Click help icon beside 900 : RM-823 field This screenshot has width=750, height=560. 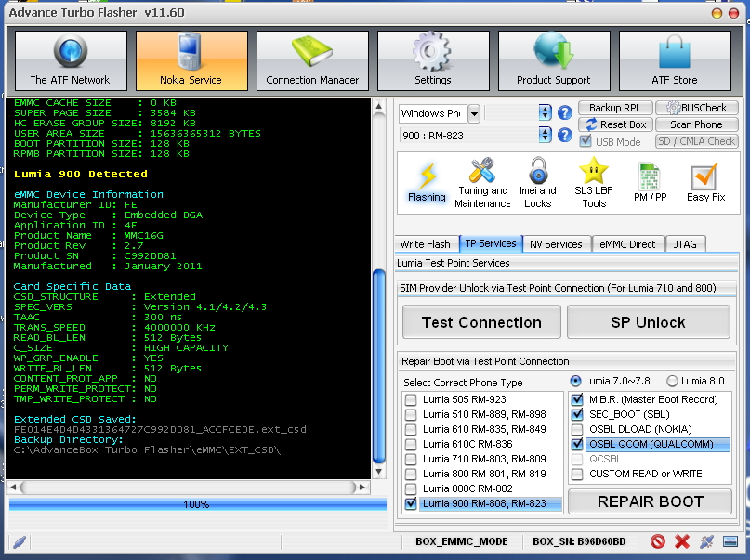[564, 136]
